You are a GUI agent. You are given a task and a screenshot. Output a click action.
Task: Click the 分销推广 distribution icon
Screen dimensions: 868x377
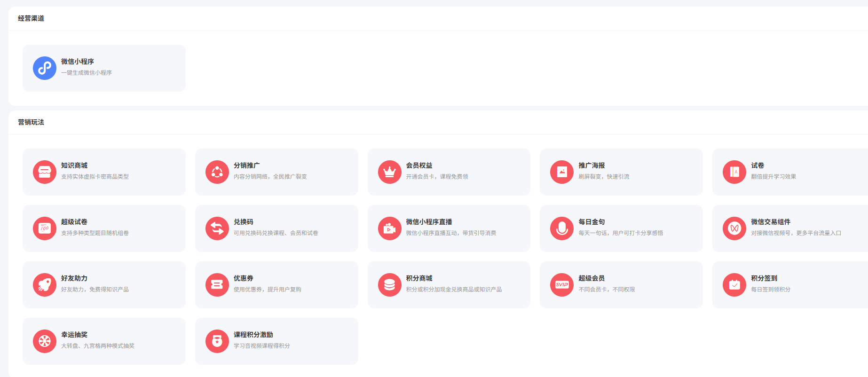[217, 172]
